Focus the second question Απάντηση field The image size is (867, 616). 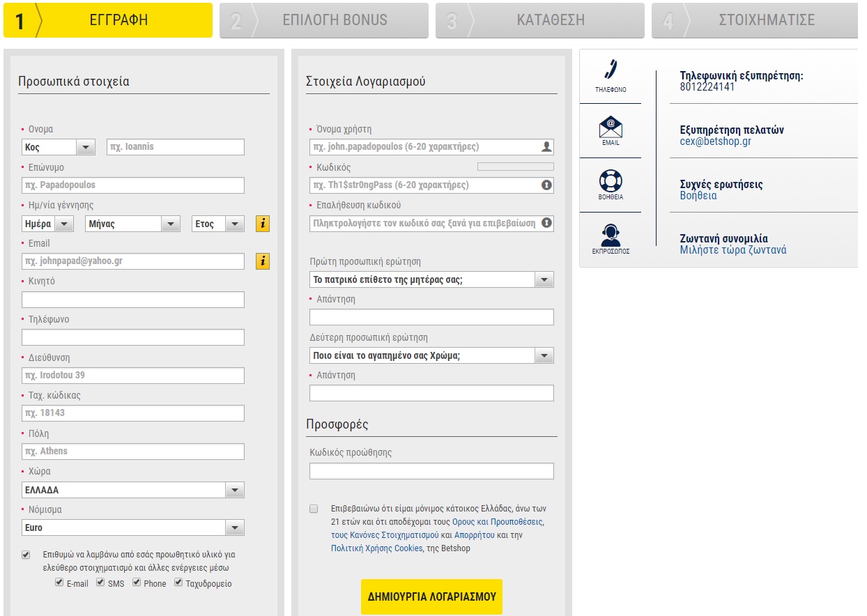[431, 393]
